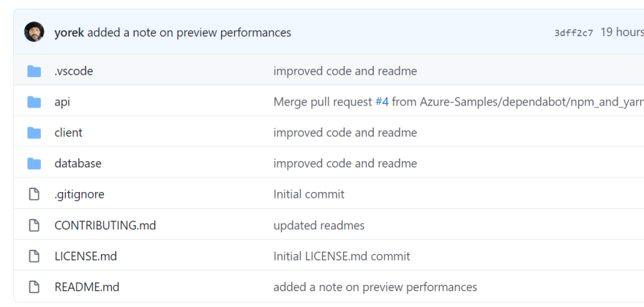This screenshot has height=307, width=644.
Task: Open the LICENSE.md file name
Action: [86, 256]
